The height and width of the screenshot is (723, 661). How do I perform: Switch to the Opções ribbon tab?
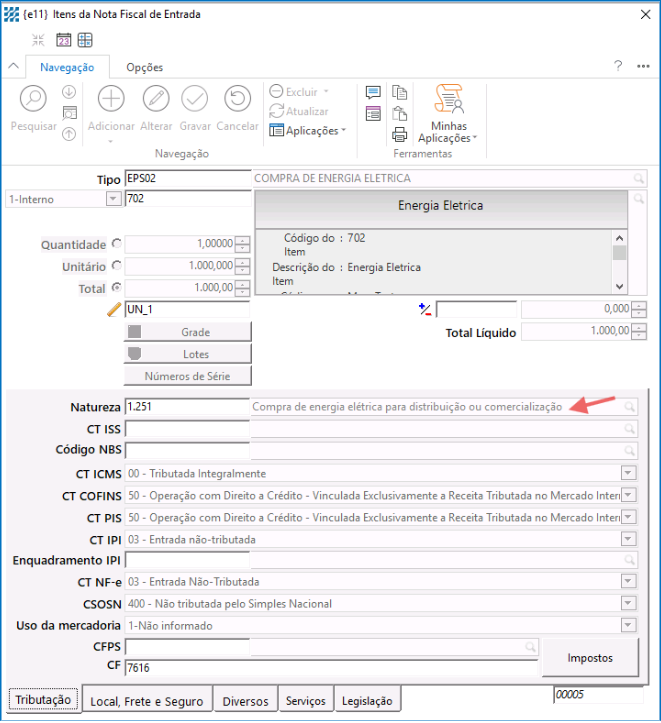144,67
